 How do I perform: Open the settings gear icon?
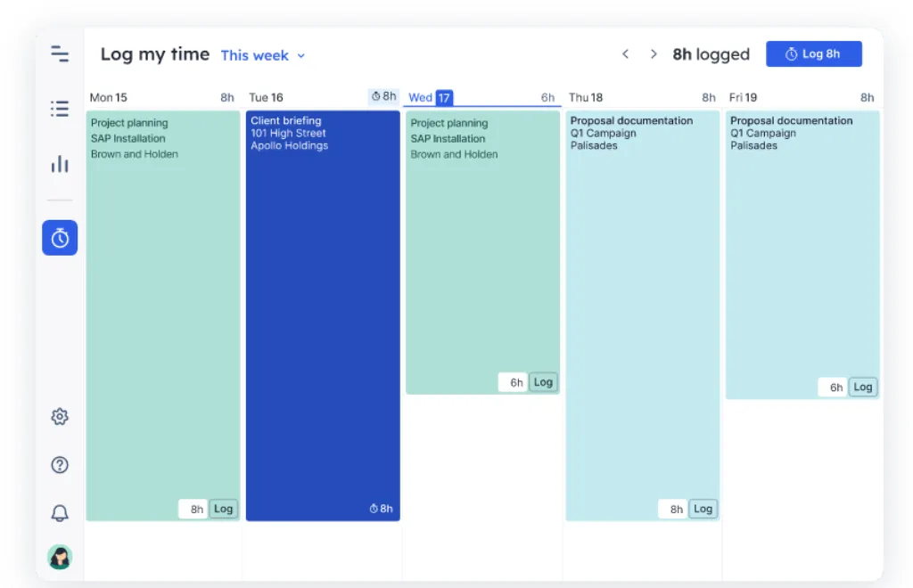(60, 416)
